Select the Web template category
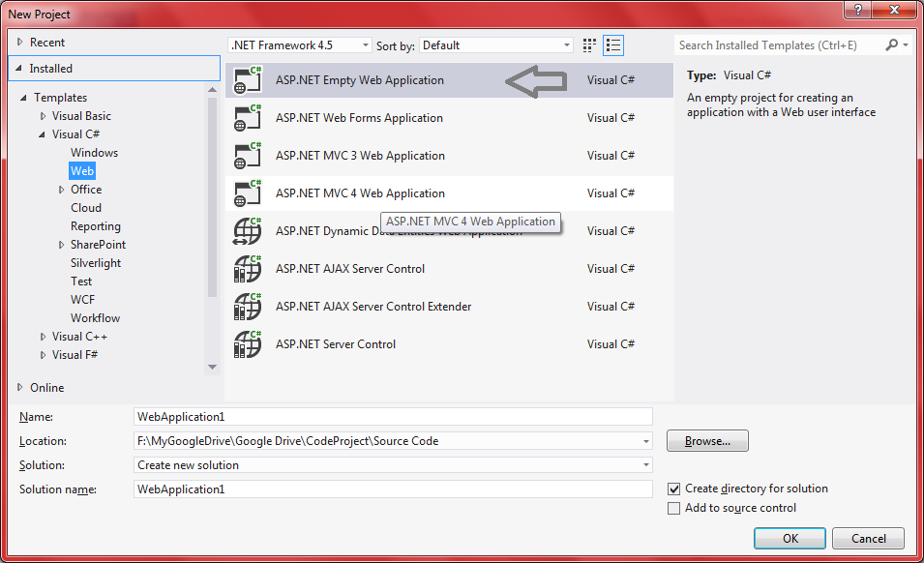 coord(82,171)
